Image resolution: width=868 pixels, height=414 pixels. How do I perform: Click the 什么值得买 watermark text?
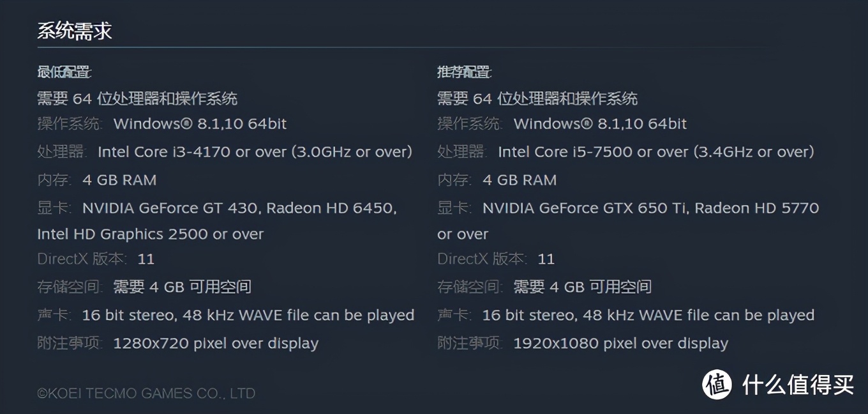(x=798, y=384)
